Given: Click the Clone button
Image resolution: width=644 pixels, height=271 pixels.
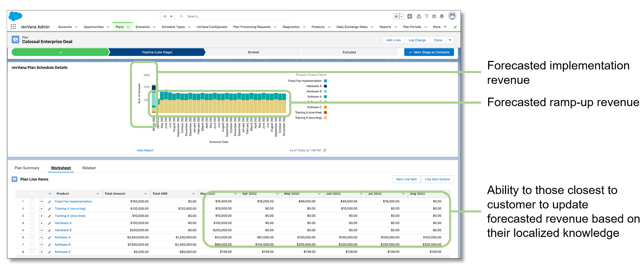Looking at the screenshot, I should pyautogui.click(x=438, y=40).
